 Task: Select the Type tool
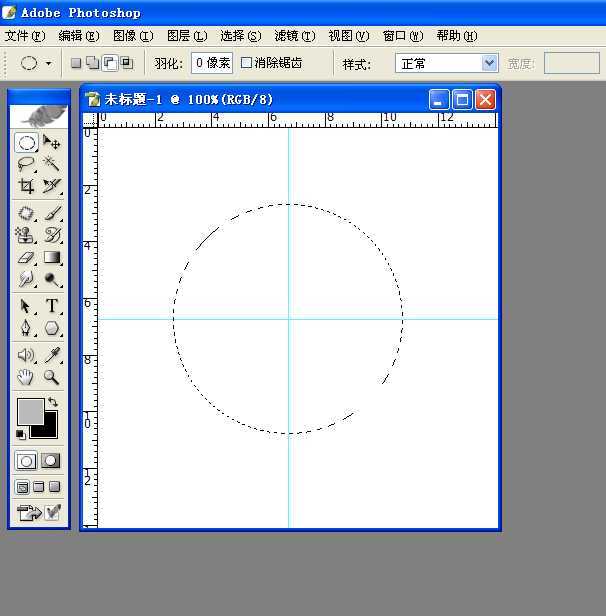(52, 306)
